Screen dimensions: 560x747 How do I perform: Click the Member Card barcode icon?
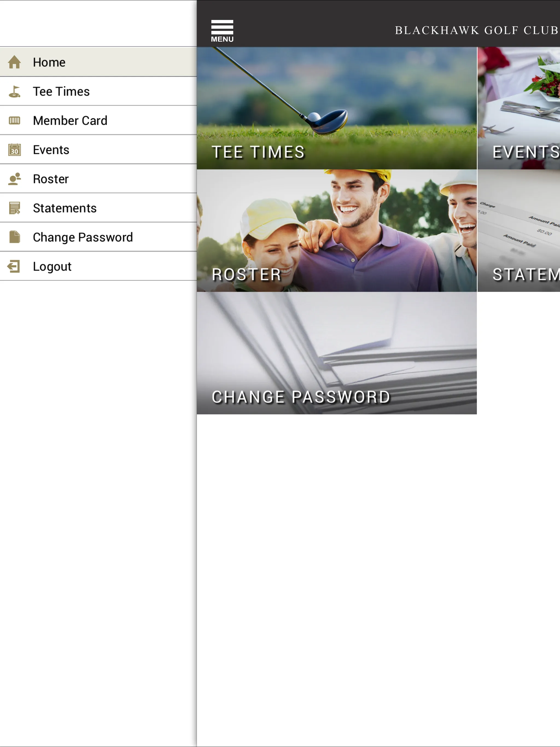click(14, 121)
